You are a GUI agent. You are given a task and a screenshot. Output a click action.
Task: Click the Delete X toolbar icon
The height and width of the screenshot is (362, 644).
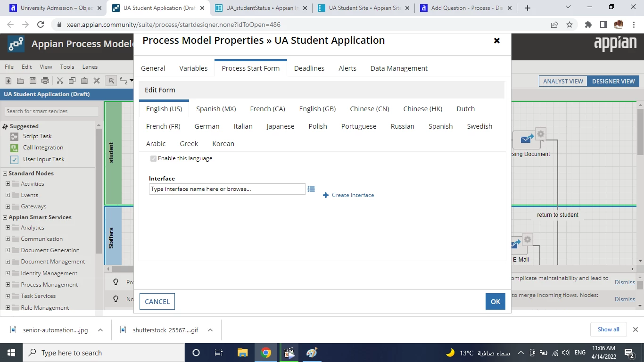pyautogui.click(x=97, y=81)
